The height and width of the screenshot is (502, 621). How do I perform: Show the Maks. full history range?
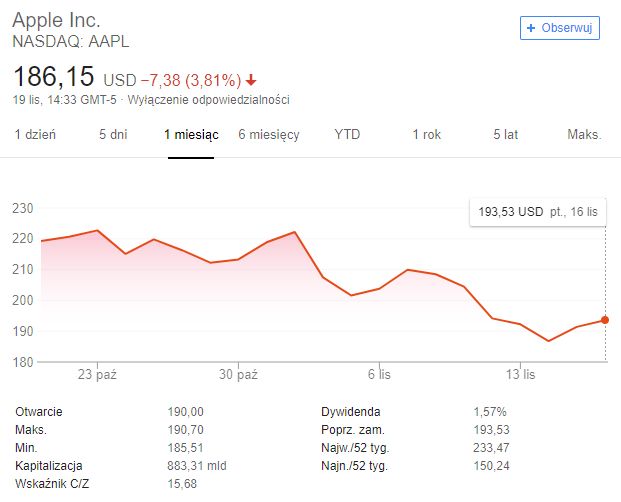[x=584, y=135]
